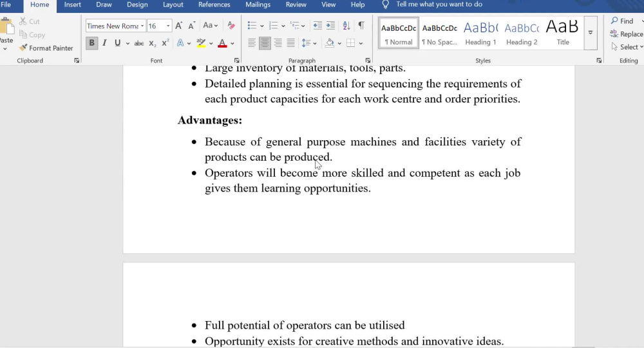The image size is (644, 348).
Task: Toggle Bold formatting off
Action: (91, 43)
